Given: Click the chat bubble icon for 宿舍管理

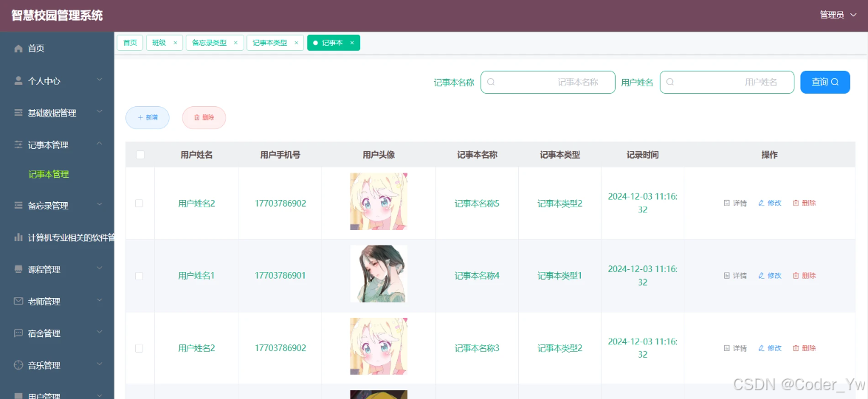Looking at the screenshot, I should pyautogui.click(x=18, y=333).
